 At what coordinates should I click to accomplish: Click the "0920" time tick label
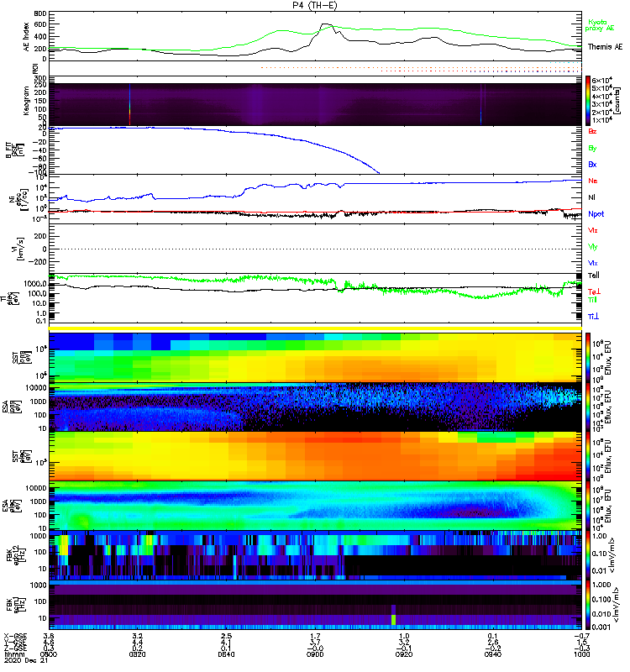[404, 654]
